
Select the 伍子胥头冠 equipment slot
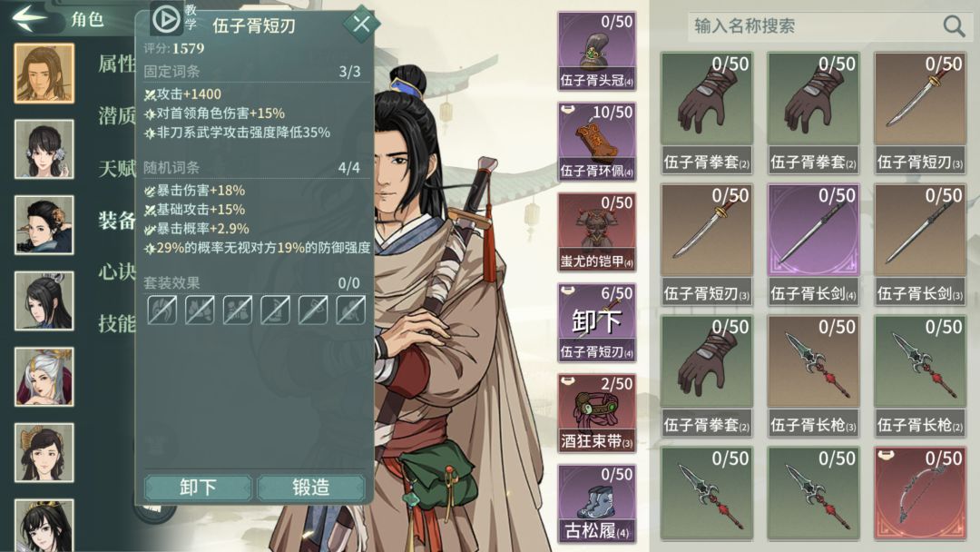[x=597, y=51]
